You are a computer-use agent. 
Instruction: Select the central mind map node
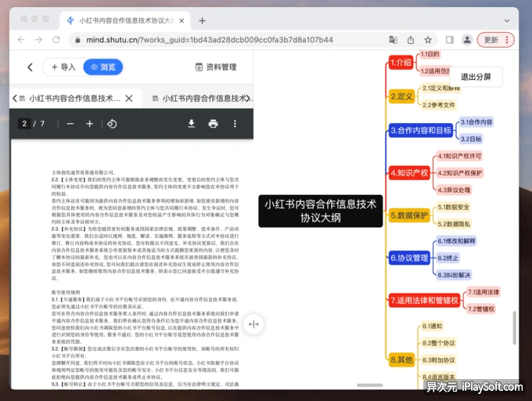click(321, 211)
